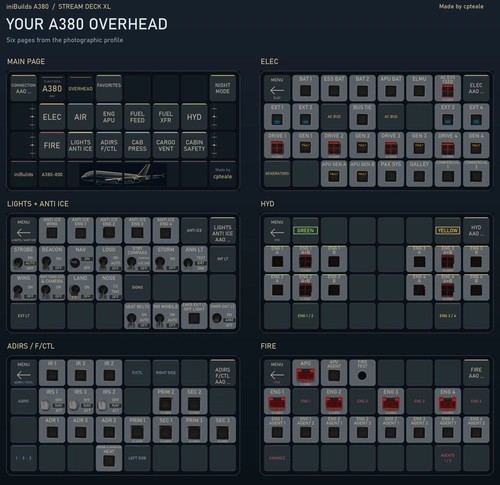This screenshot has width=500, height=485.
Task: Click the MENU back arrow on ADIRS page
Action: 23,373
